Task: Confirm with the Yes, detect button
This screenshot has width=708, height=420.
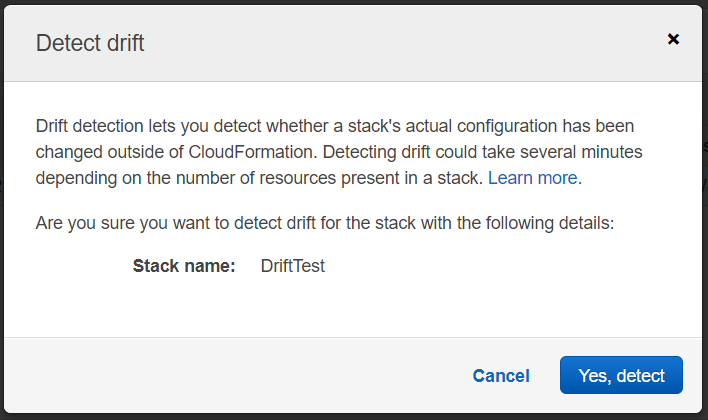Action: point(621,376)
